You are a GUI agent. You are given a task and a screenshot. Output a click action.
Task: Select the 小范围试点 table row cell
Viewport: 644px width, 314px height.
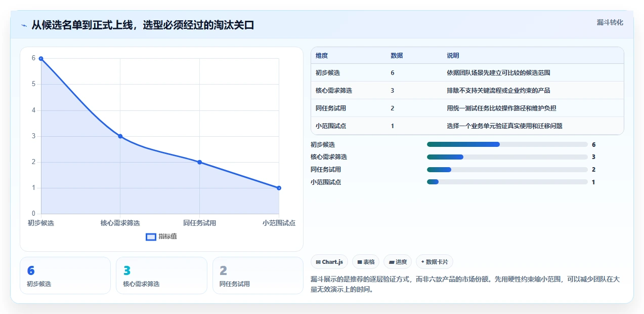tap(331, 126)
